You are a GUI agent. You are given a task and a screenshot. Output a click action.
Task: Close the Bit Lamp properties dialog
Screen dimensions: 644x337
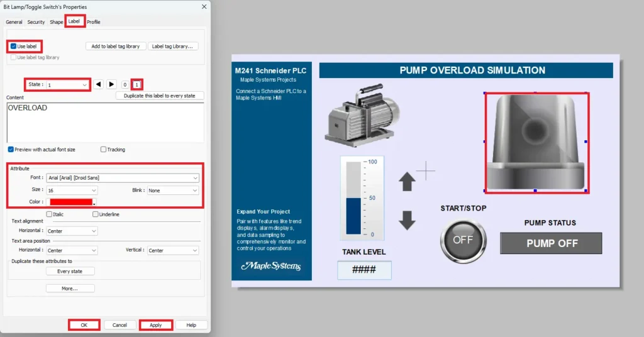coord(204,6)
